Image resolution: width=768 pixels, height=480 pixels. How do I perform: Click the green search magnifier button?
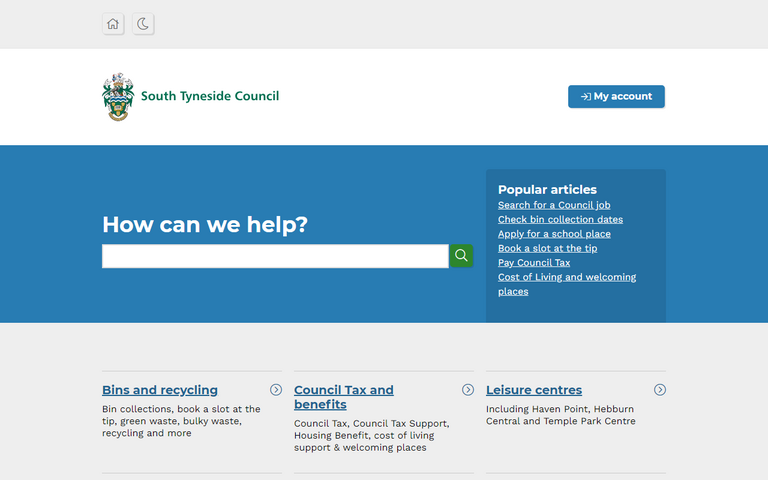pyautogui.click(x=461, y=256)
